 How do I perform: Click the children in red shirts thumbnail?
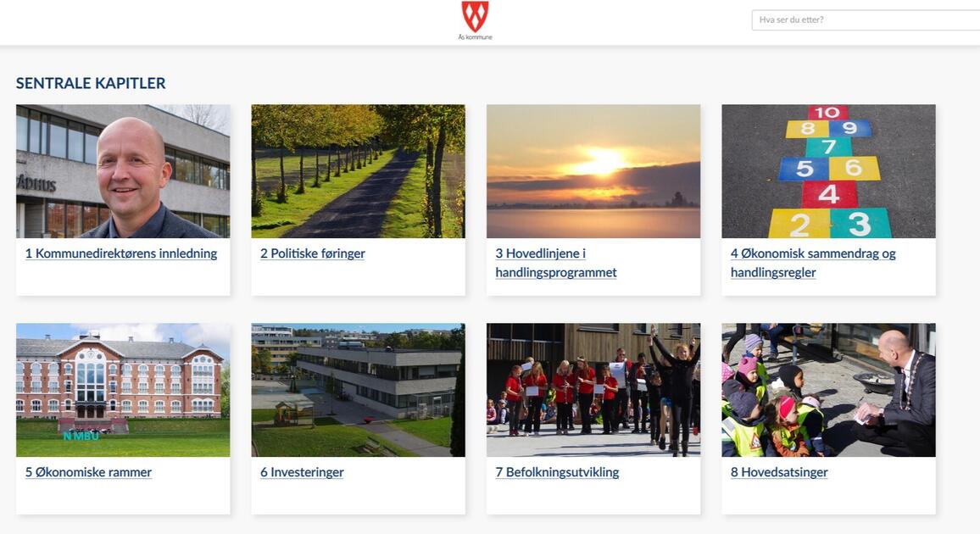593,390
